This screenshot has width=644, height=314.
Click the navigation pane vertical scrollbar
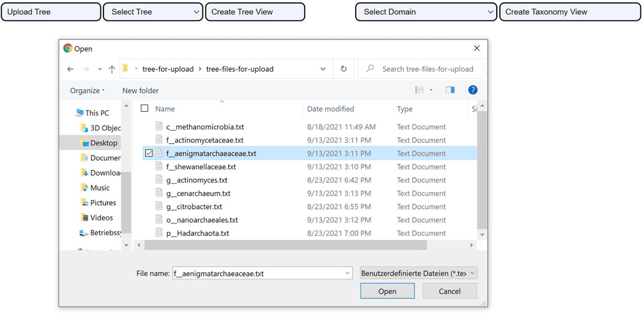pyautogui.click(x=127, y=202)
